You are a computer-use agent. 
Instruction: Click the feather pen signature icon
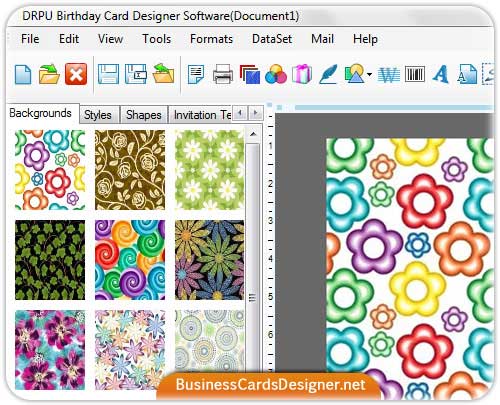(x=328, y=74)
